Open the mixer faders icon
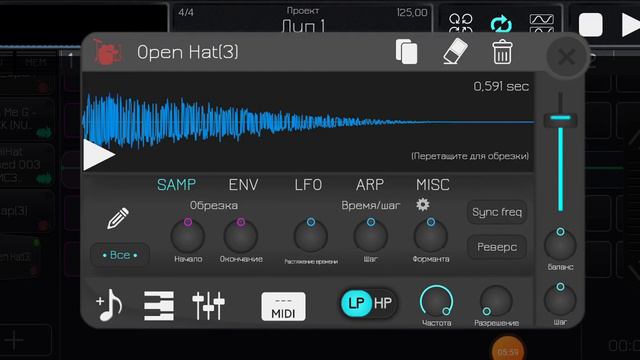The height and width of the screenshot is (360, 640). 208,306
